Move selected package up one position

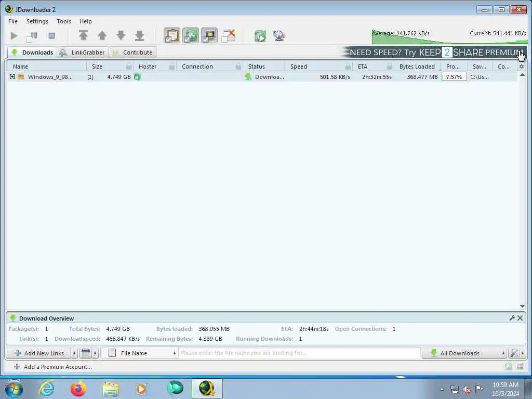[102, 36]
